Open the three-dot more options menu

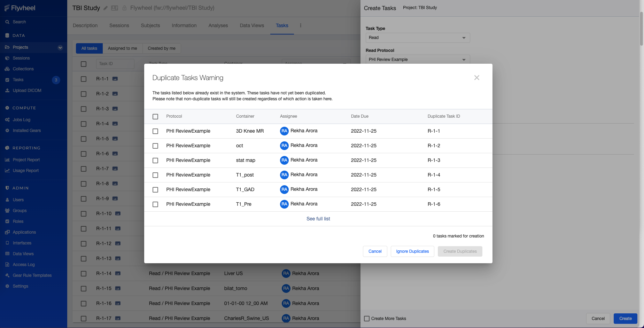[x=301, y=25]
